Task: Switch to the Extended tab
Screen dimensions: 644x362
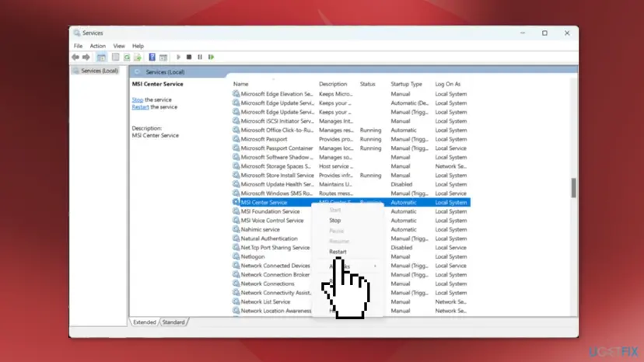Action: point(144,322)
